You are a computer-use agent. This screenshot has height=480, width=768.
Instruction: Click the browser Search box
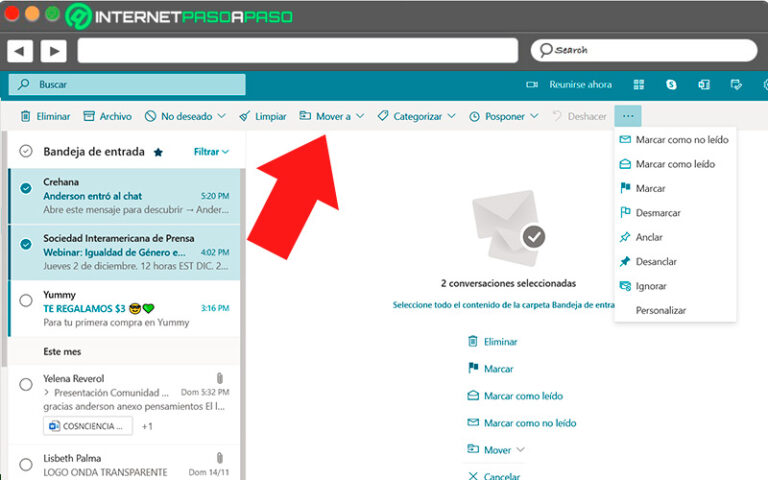[x=644, y=50]
